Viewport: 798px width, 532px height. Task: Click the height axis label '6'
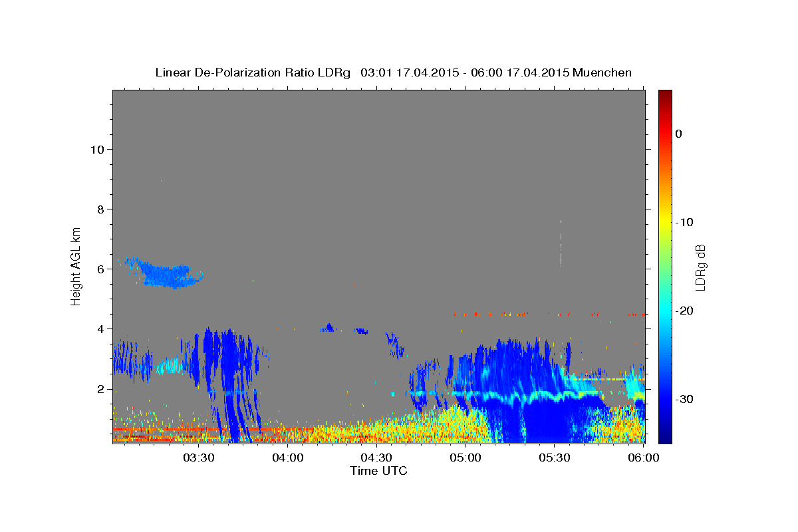point(99,269)
